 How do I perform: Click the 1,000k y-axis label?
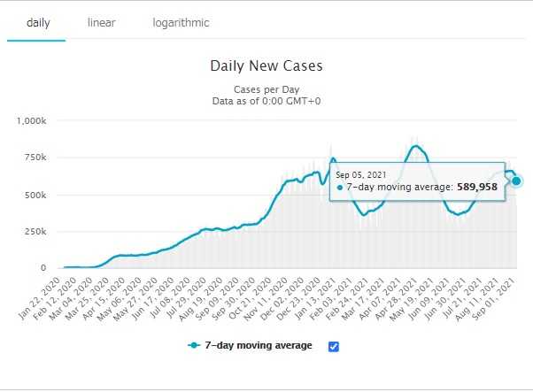[x=42, y=120]
